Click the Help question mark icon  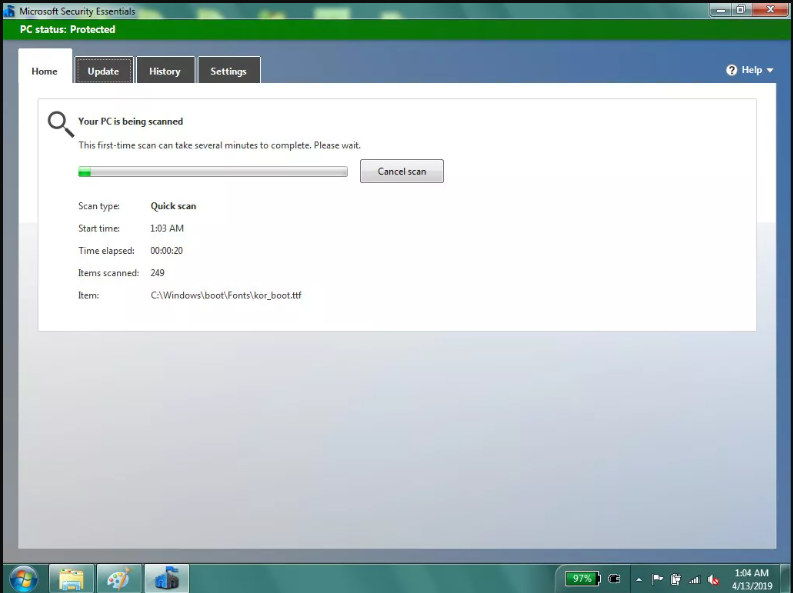click(x=731, y=70)
